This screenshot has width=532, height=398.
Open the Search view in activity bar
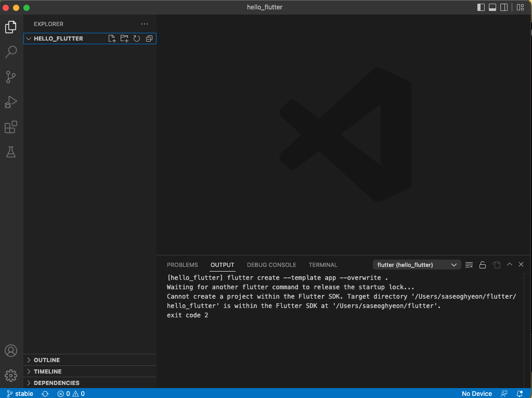11,52
